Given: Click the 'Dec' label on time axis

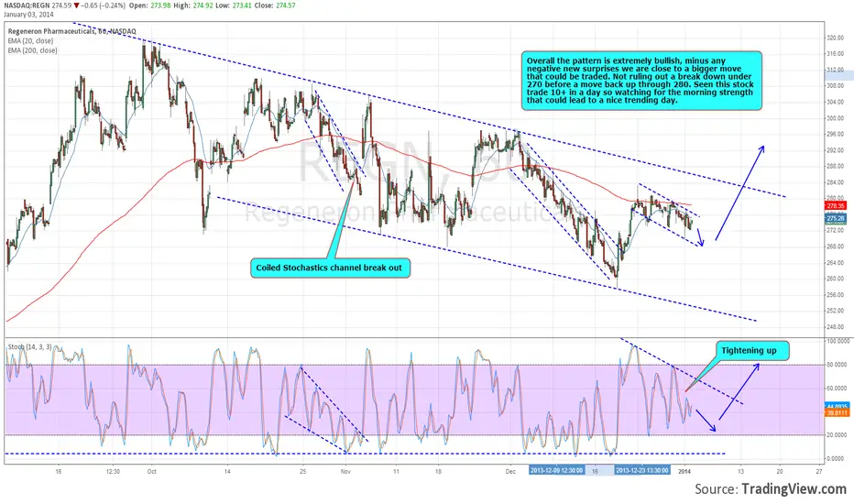Looking at the screenshot, I should 509,471.
